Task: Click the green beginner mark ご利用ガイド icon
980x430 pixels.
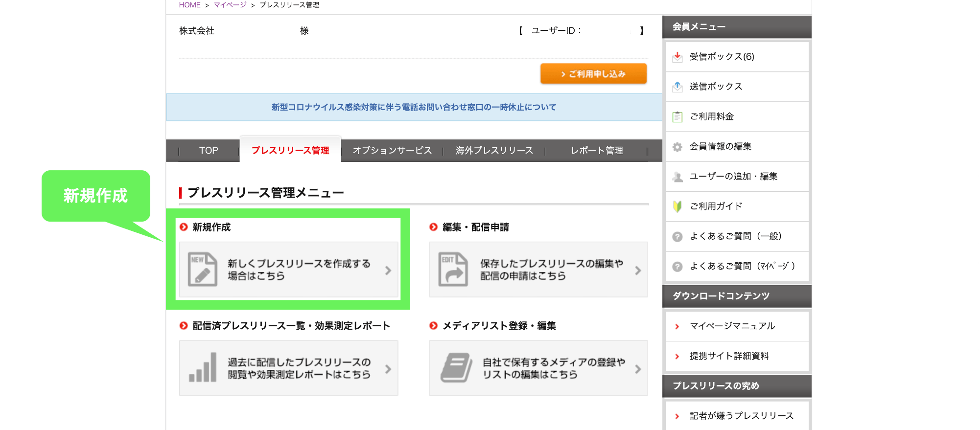Action: (677, 206)
